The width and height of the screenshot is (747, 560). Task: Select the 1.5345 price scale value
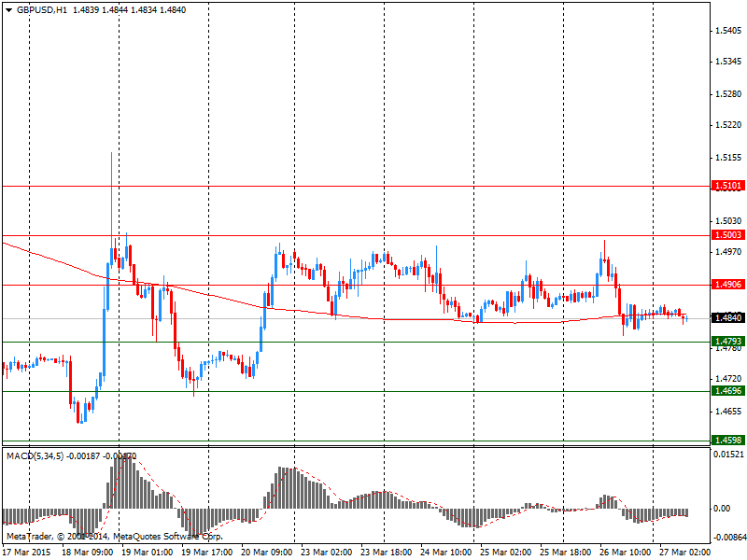(728, 62)
